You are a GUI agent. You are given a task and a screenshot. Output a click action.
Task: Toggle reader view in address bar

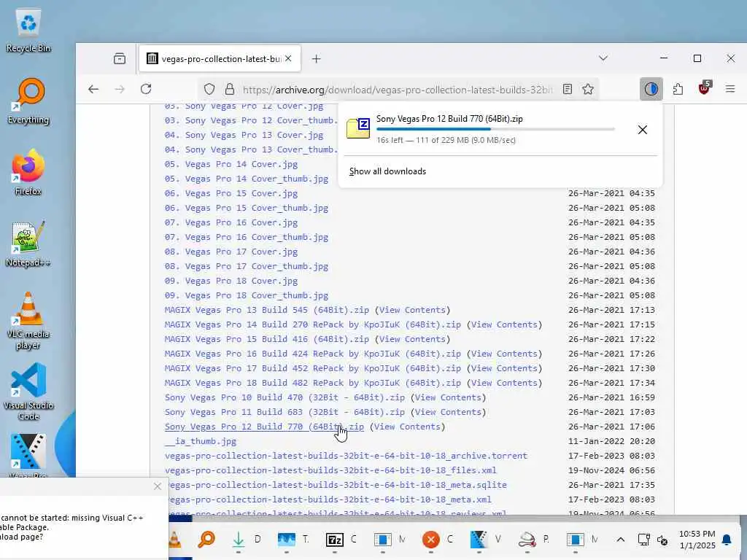click(x=568, y=89)
